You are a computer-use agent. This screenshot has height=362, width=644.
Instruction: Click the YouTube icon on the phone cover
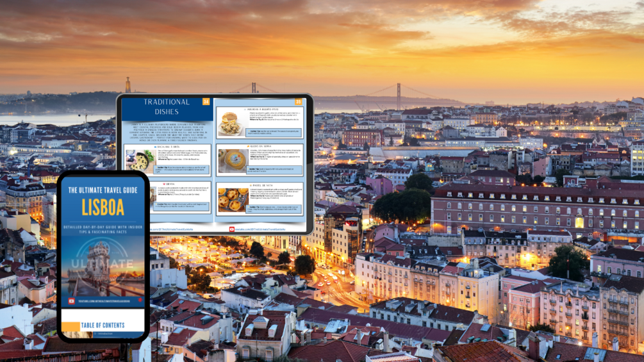pyautogui.click(x=72, y=301)
